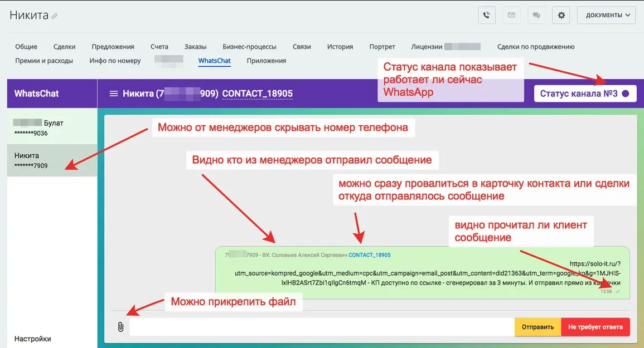This screenshot has height=348, width=644.
Task: Go to the История tab
Action: [340, 47]
